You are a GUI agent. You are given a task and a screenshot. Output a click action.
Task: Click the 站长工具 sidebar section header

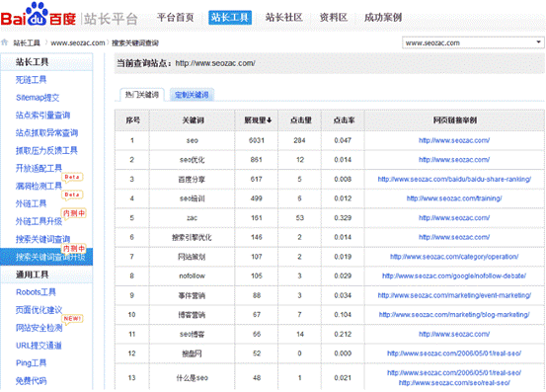(46, 62)
